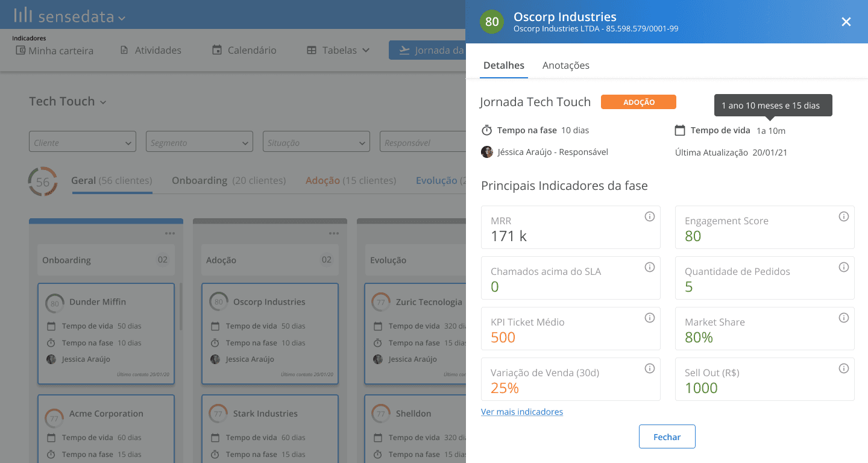The width and height of the screenshot is (868, 463).
Task: Click the Última Atualização date 20/01/21
Action: click(770, 153)
